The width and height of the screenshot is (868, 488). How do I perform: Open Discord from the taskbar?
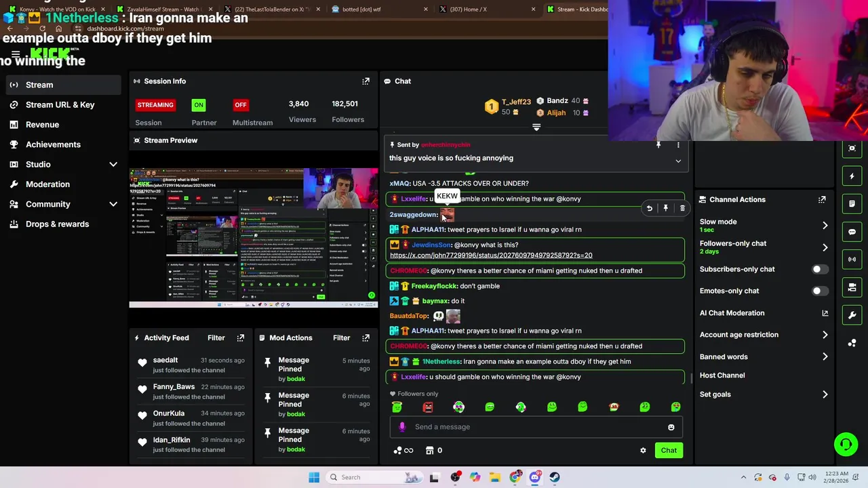click(535, 477)
